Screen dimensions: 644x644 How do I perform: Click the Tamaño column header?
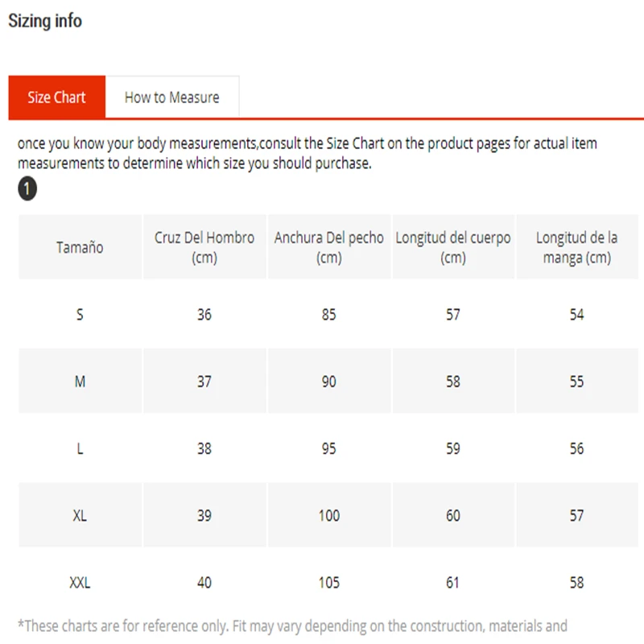pyautogui.click(x=80, y=247)
